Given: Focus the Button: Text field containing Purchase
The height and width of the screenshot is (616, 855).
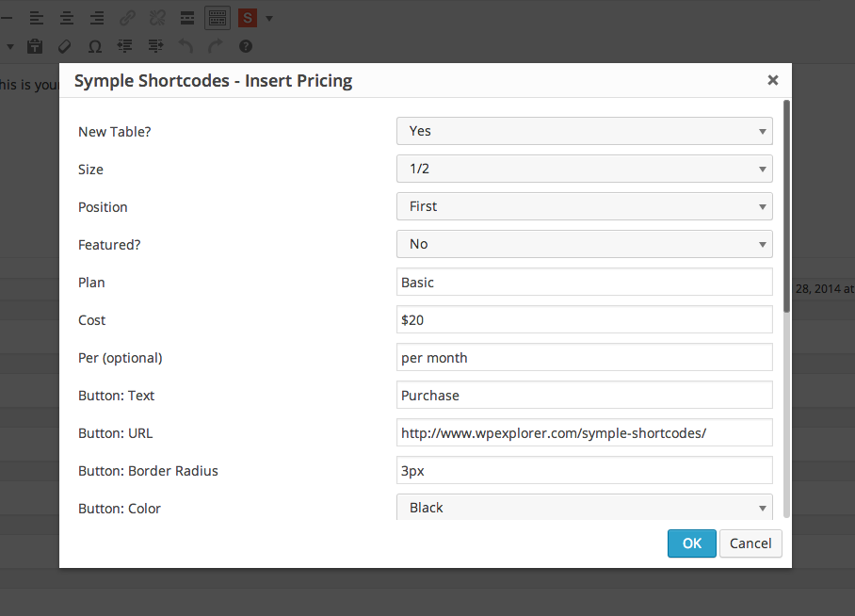Looking at the screenshot, I should 585,395.
